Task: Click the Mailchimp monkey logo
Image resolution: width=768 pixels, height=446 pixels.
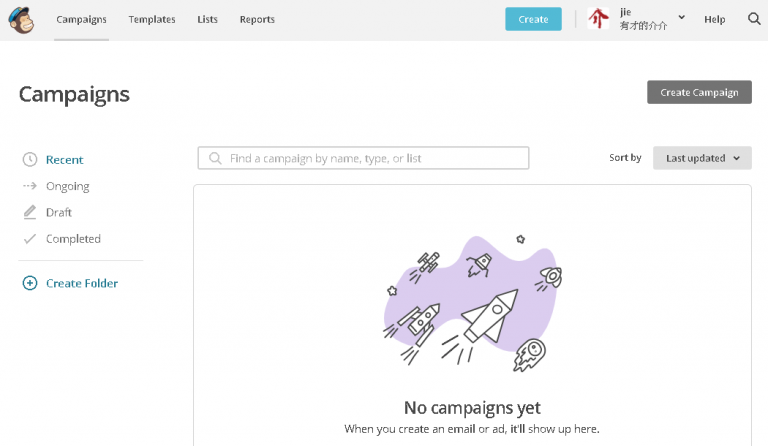Action: (x=21, y=20)
